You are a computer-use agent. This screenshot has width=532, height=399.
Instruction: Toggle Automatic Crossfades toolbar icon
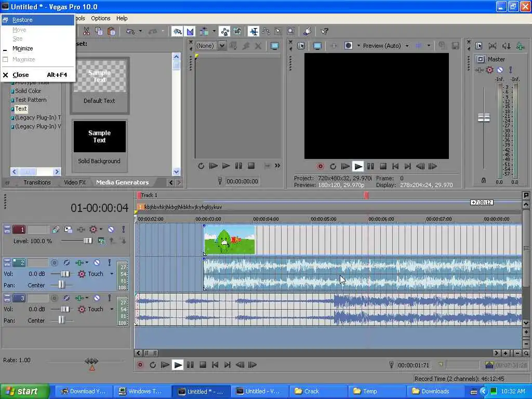click(x=190, y=32)
